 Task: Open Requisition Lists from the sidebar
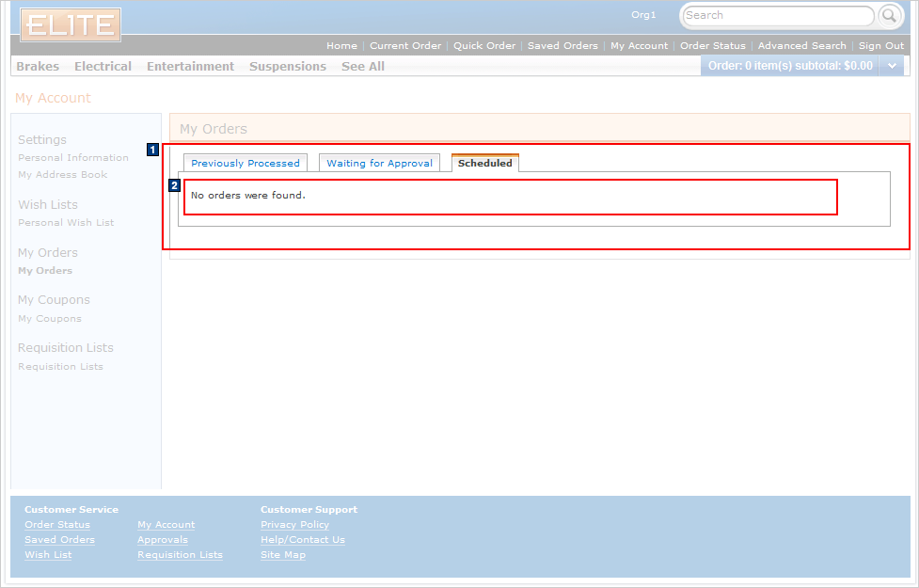(x=59, y=366)
